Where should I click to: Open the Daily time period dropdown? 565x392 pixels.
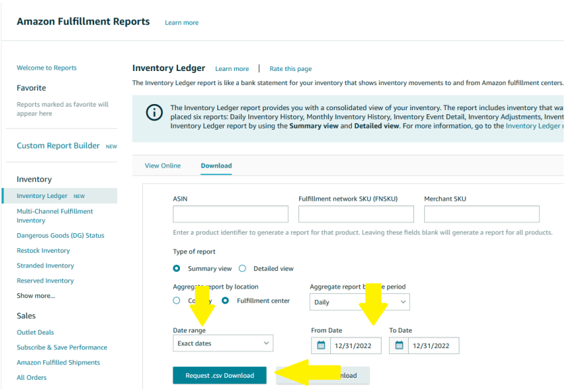(359, 302)
